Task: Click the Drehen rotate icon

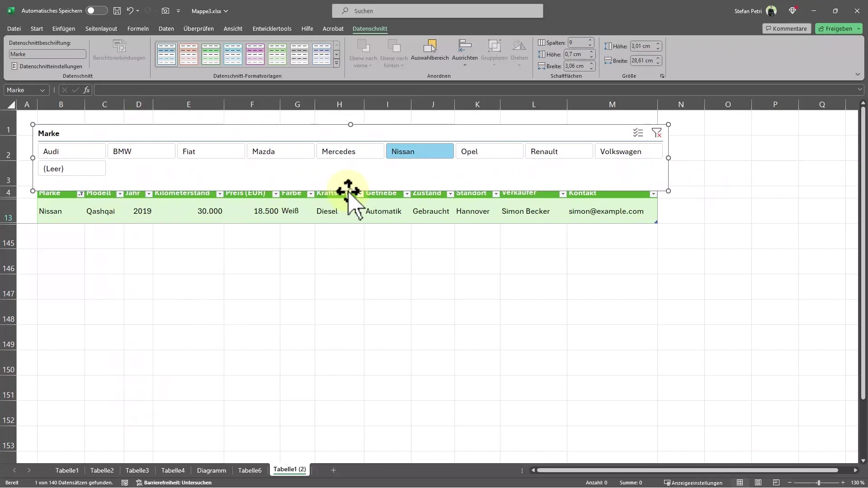Action: [519, 46]
